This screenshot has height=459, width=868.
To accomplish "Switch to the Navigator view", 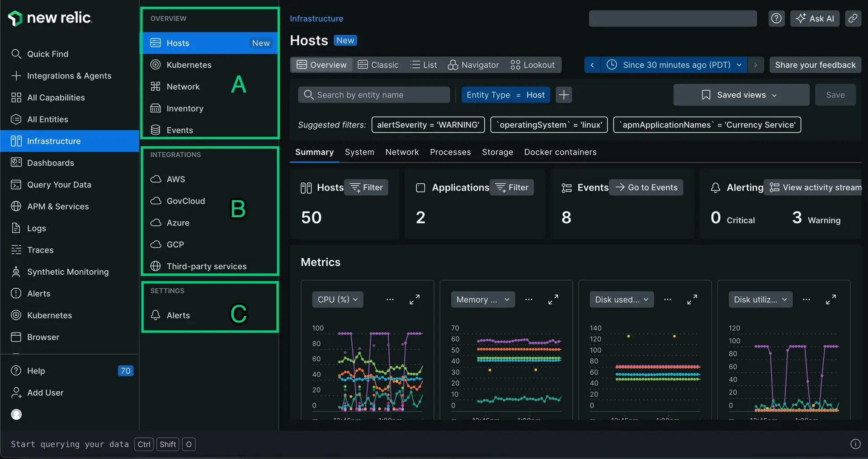I will (473, 65).
